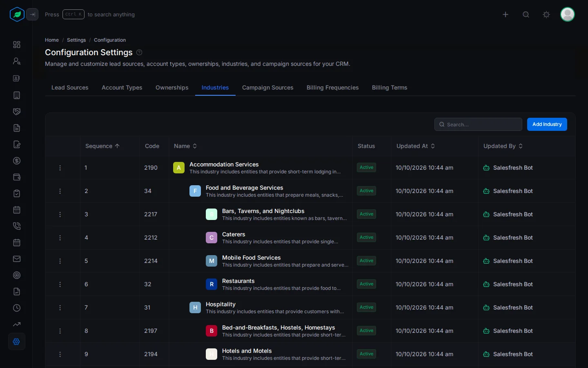Open the dollar coin icon in sidebar

pos(17,161)
